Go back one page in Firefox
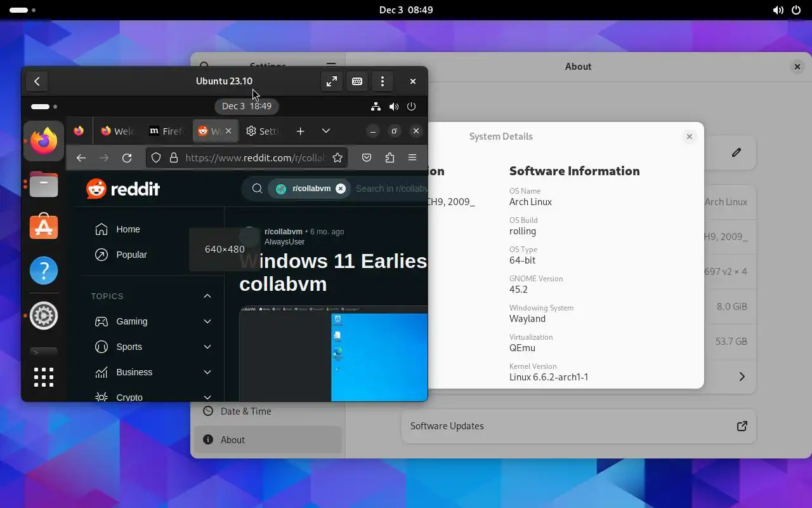 [x=81, y=158]
